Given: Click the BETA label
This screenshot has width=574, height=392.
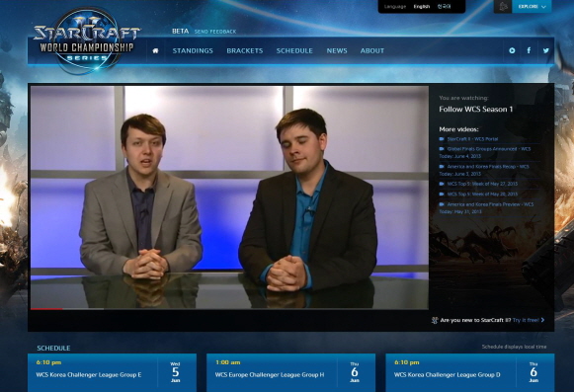Looking at the screenshot, I should click(180, 32).
